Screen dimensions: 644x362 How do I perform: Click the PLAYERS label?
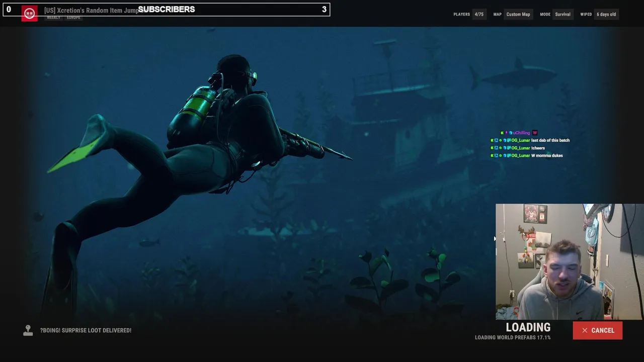click(462, 14)
